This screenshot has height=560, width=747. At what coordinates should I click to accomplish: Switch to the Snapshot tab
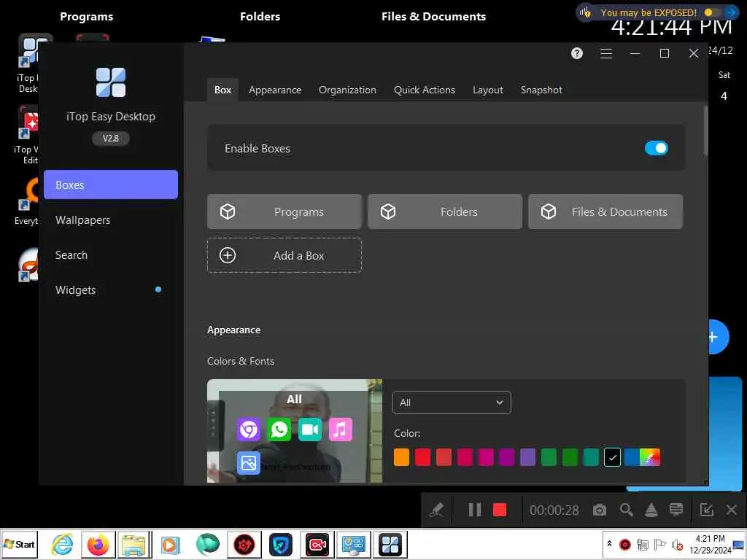541,90
